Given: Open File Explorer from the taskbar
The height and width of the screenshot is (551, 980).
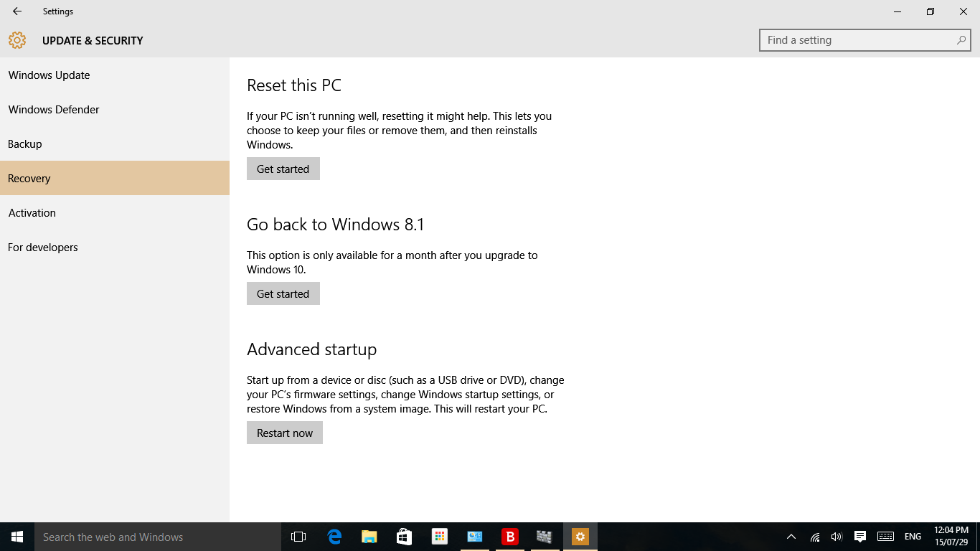Looking at the screenshot, I should pos(369,537).
